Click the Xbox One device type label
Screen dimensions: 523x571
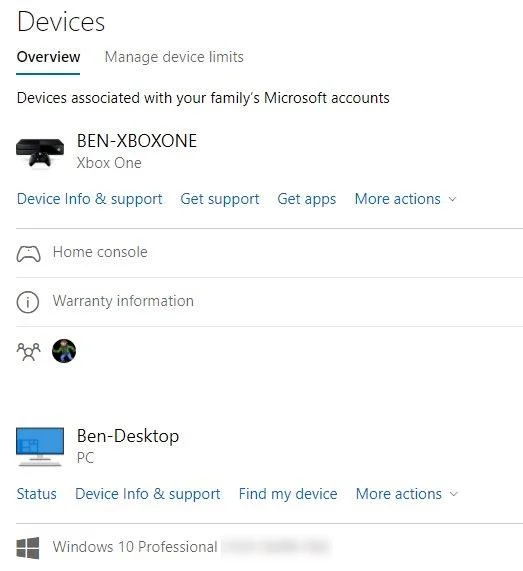point(109,163)
